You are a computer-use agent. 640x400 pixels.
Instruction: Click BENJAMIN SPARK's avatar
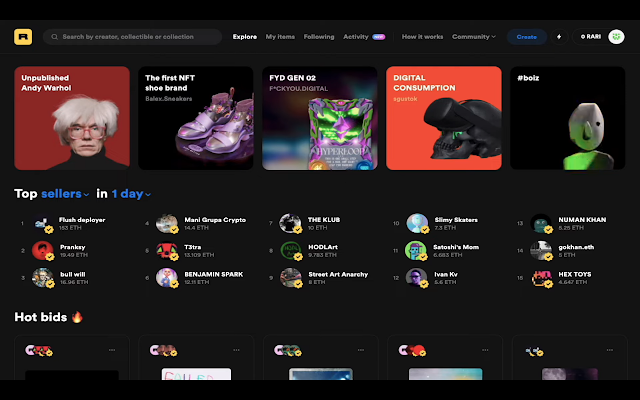coord(167,278)
